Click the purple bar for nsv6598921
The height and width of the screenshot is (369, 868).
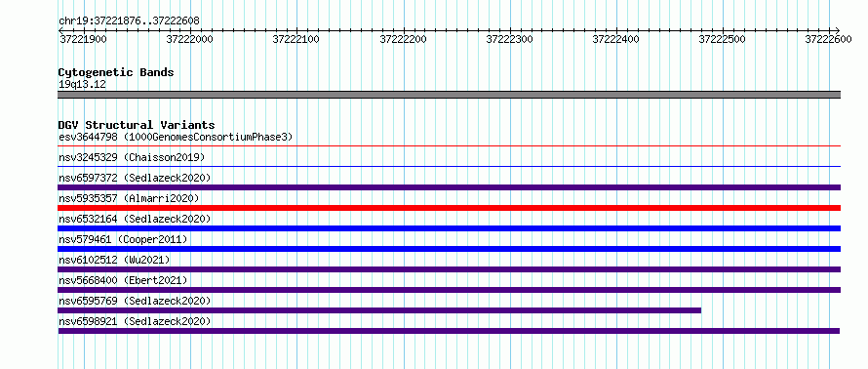pos(449,331)
